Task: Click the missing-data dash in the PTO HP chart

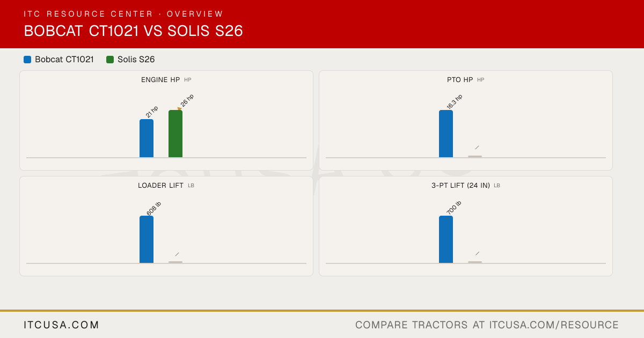Action: point(477,148)
